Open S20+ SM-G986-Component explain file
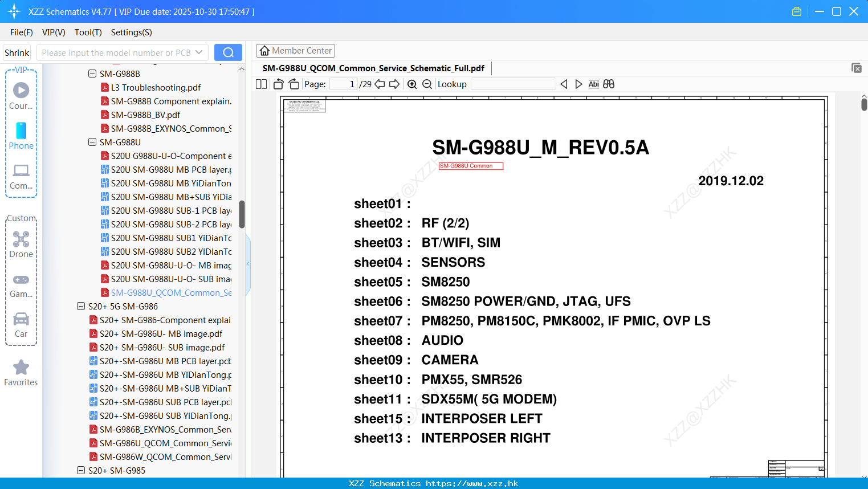 click(160, 320)
